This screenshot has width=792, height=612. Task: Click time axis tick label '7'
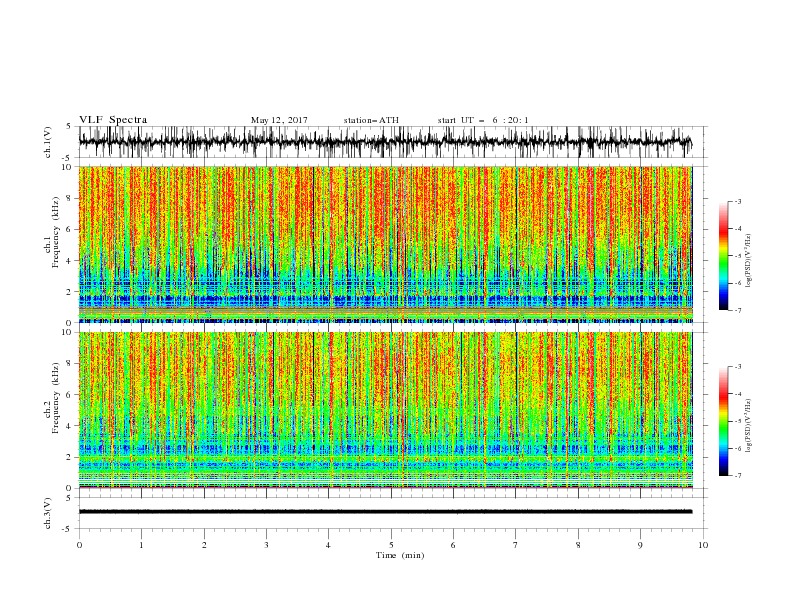pyautogui.click(x=516, y=545)
